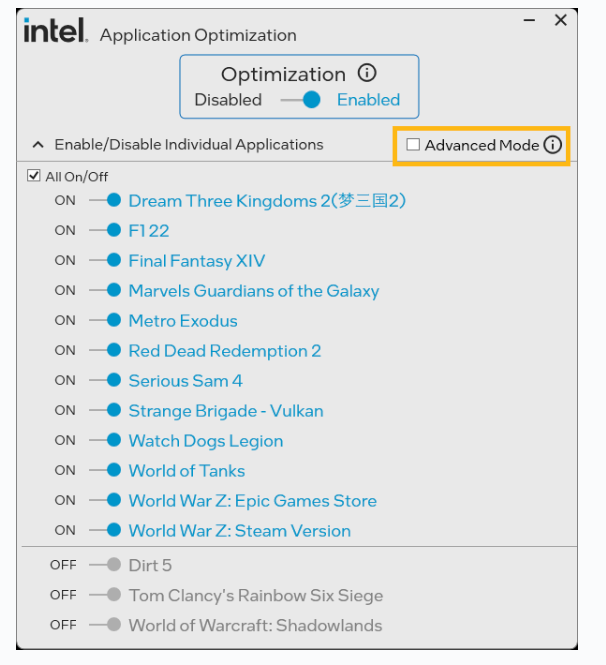Toggle Final Fantasy XIV switch

pos(105,260)
